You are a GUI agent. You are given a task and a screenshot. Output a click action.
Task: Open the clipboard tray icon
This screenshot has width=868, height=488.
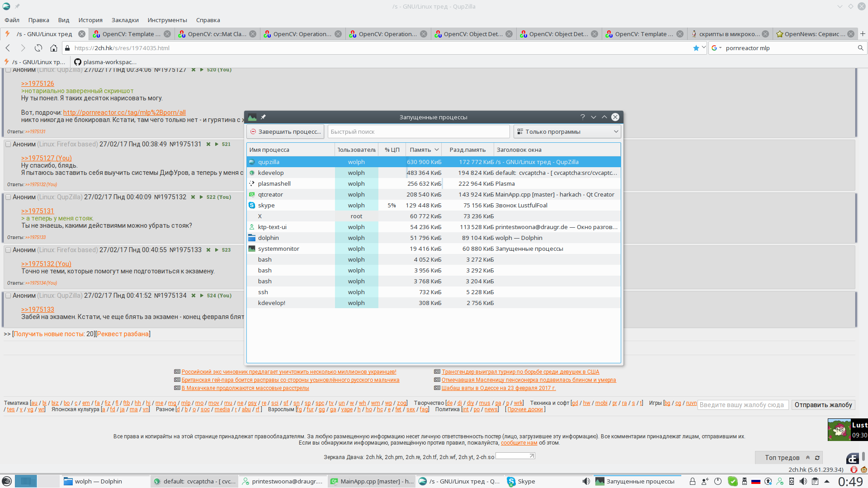pos(815,482)
